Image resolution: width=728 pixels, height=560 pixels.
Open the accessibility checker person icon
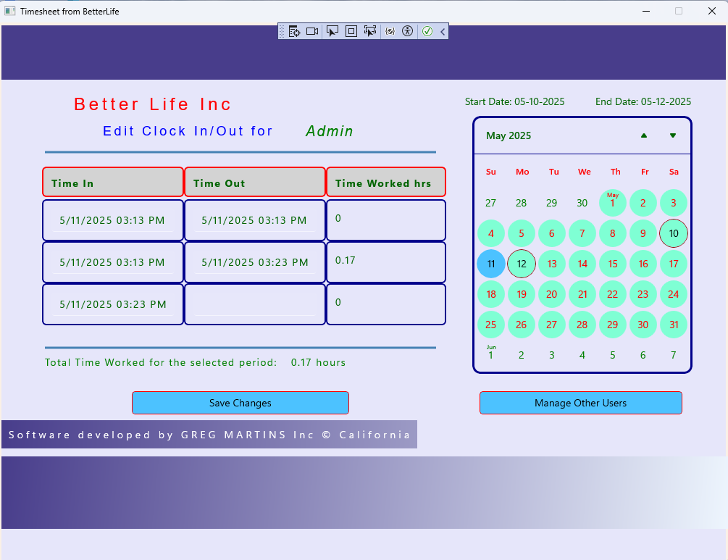pyautogui.click(x=407, y=31)
